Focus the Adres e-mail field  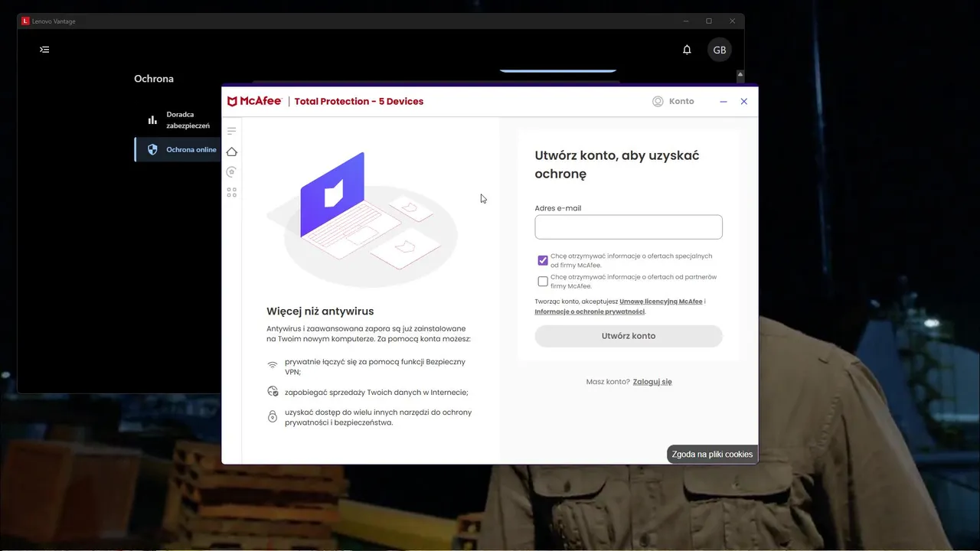click(629, 227)
